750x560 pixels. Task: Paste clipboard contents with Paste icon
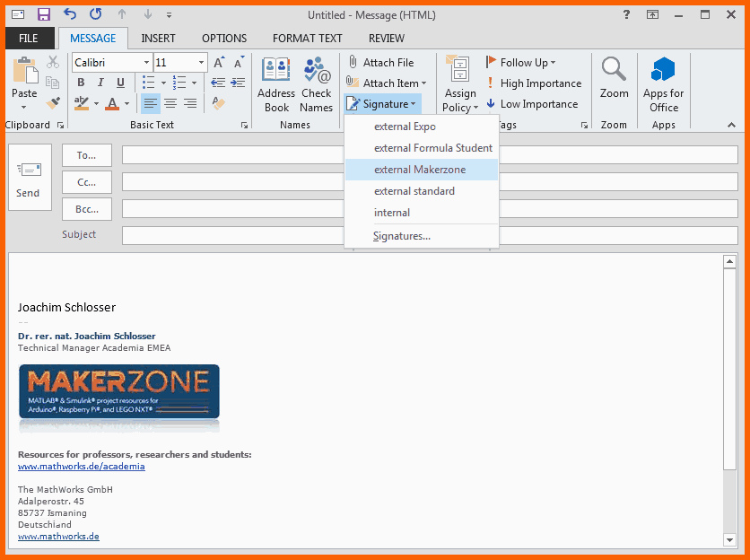click(x=25, y=70)
